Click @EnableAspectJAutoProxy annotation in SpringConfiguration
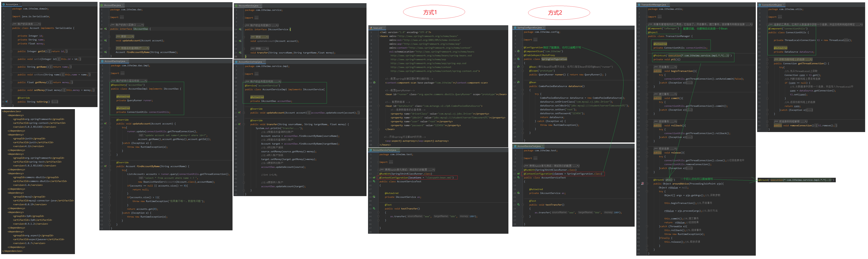This screenshot has width=868, height=259. (x=539, y=55)
